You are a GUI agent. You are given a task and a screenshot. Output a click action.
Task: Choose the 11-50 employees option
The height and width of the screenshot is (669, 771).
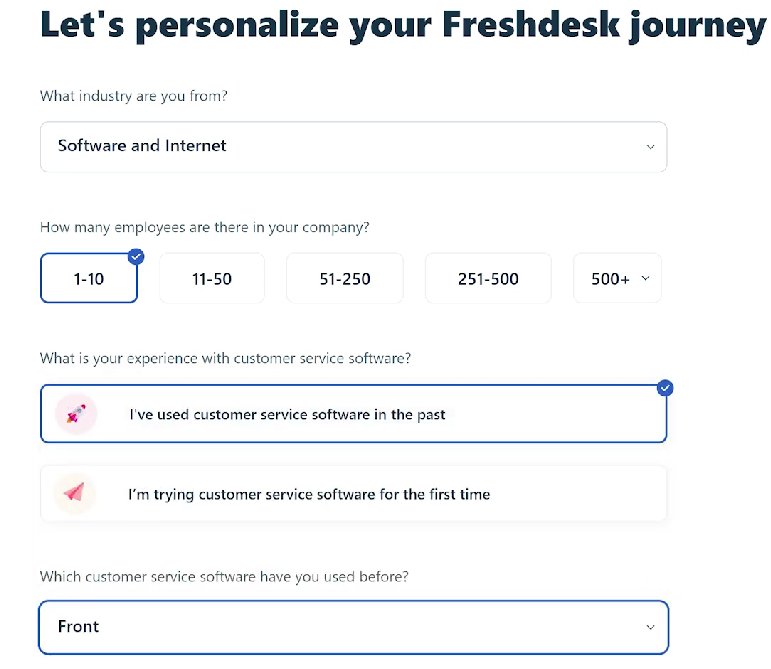212,279
